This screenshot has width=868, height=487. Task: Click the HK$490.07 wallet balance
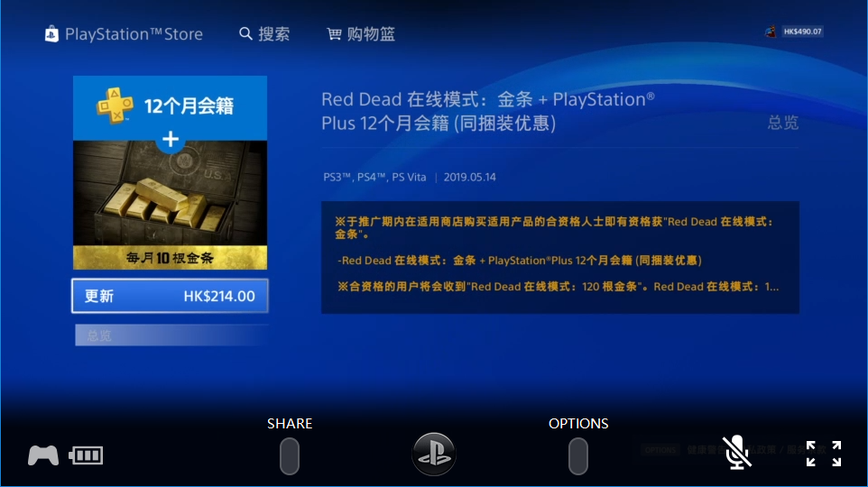[802, 32]
